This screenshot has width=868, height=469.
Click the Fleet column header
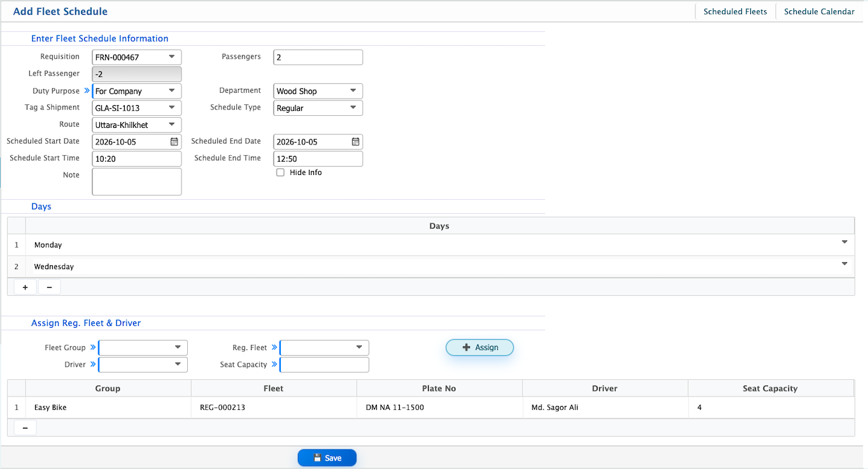click(274, 388)
